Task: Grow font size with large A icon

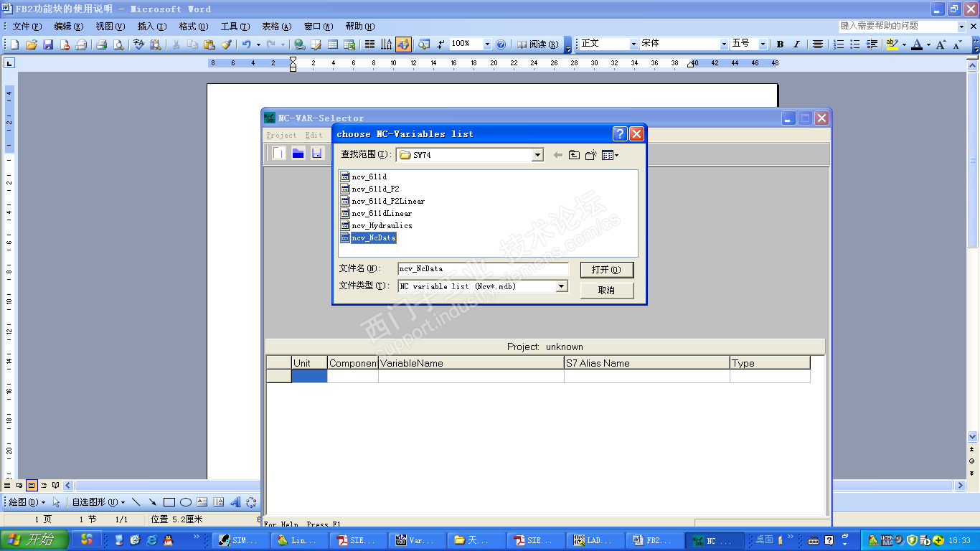Action: (941, 44)
